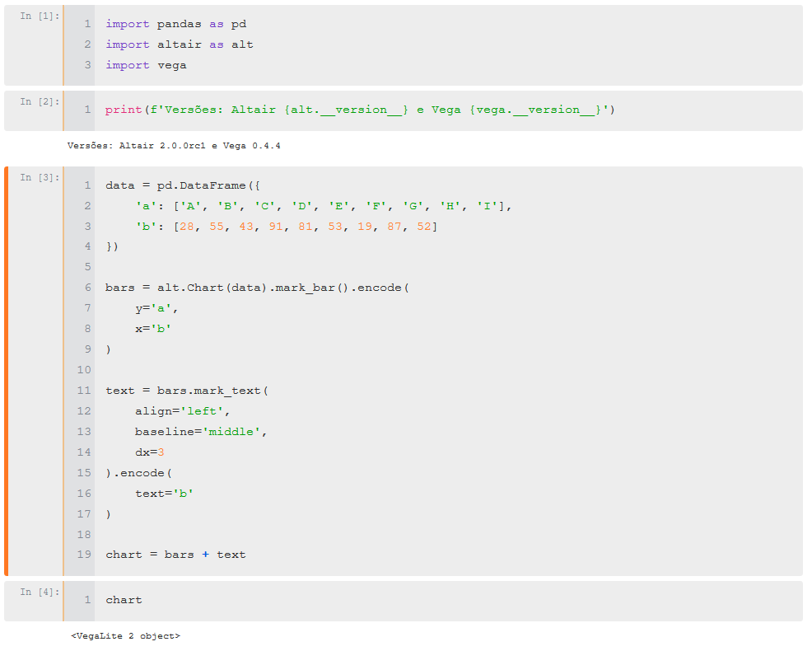Click the value 91 in list 'b'
Image resolution: width=812 pixels, height=651 pixels.
tap(276, 226)
